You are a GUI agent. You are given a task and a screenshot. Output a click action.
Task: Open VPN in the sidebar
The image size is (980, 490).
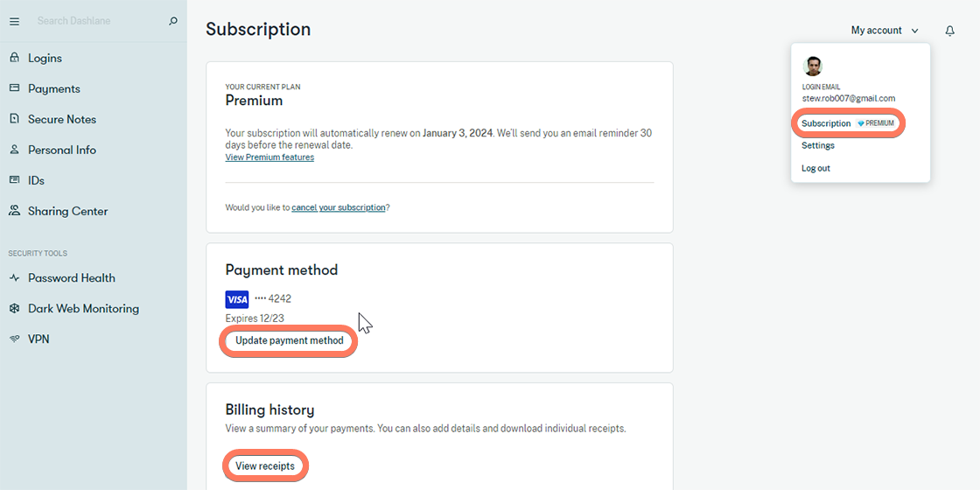click(x=38, y=339)
